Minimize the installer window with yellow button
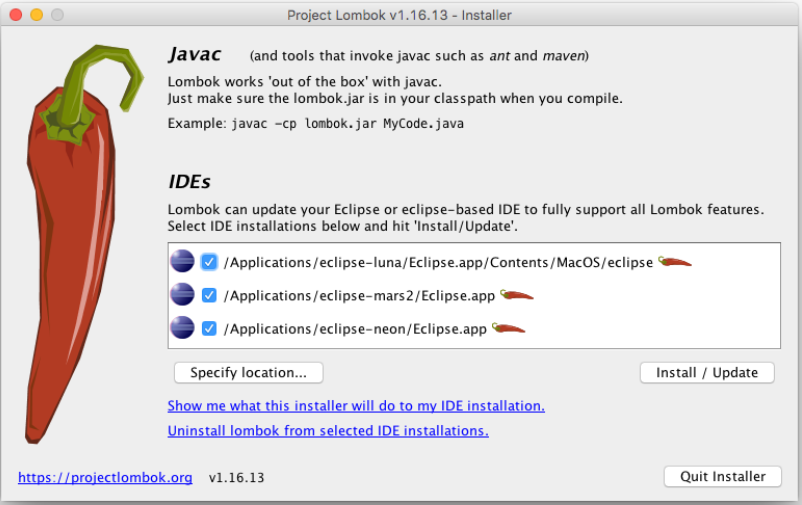The width and height of the screenshot is (802, 505). (x=37, y=15)
